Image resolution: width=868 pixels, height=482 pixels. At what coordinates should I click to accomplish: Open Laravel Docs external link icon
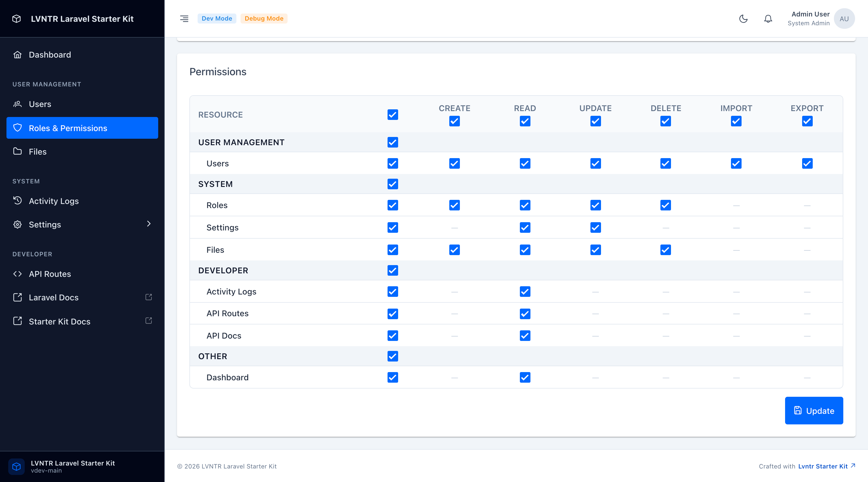(148, 297)
